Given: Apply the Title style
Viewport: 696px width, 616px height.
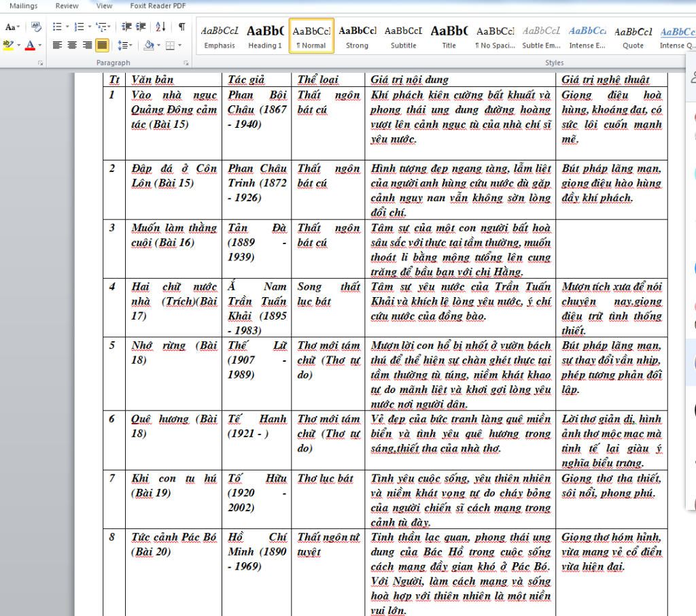Looking at the screenshot, I should click(449, 37).
